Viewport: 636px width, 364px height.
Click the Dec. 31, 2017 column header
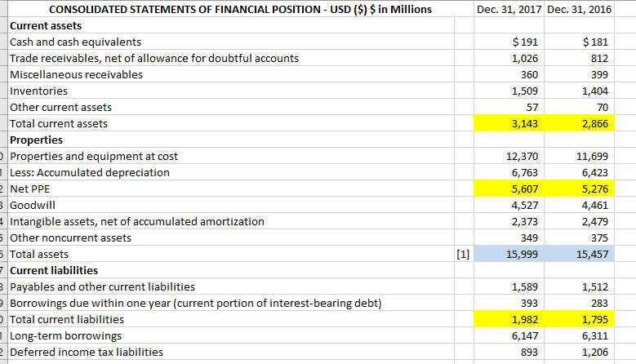[509, 9]
